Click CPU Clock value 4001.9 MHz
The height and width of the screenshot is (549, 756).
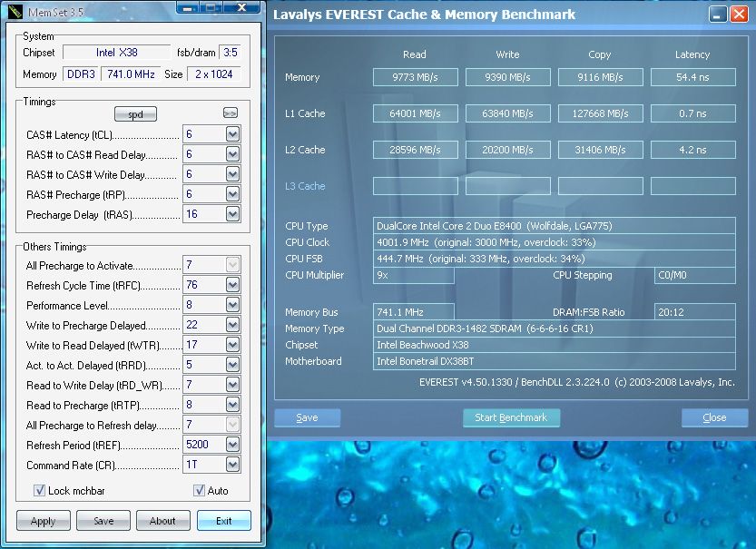pyautogui.click(x=554, y=242)
